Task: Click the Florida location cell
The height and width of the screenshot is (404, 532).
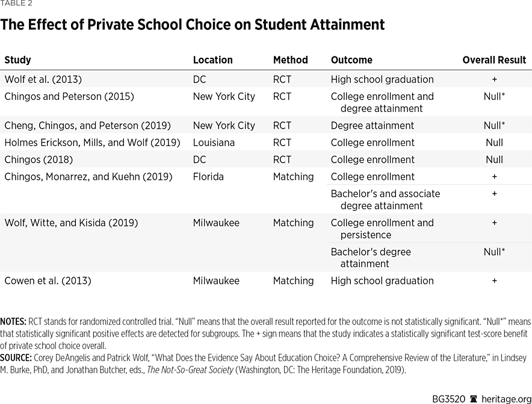Action: (208, 177)
